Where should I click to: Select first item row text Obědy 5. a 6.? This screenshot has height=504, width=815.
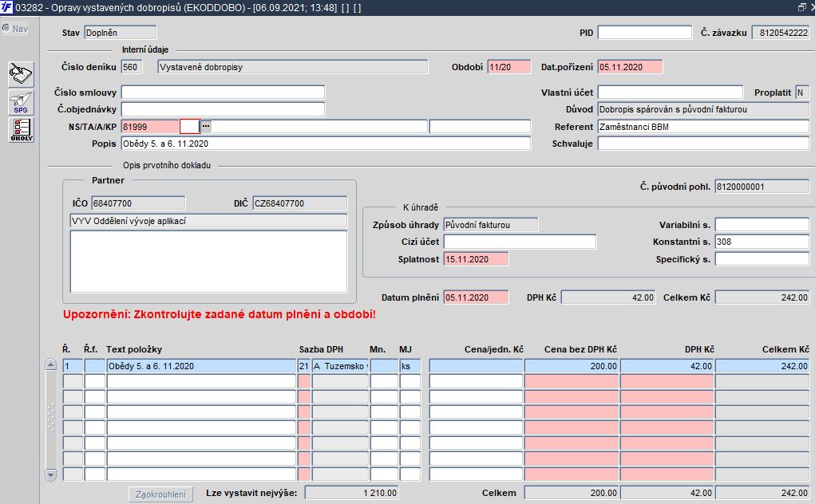pos(200,366)
